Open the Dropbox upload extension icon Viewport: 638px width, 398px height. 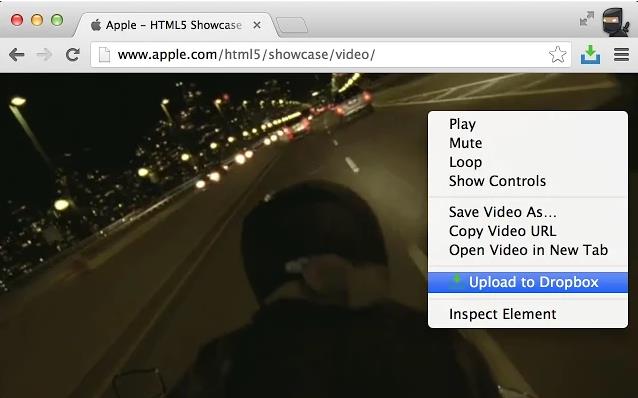tap(590, 55)
